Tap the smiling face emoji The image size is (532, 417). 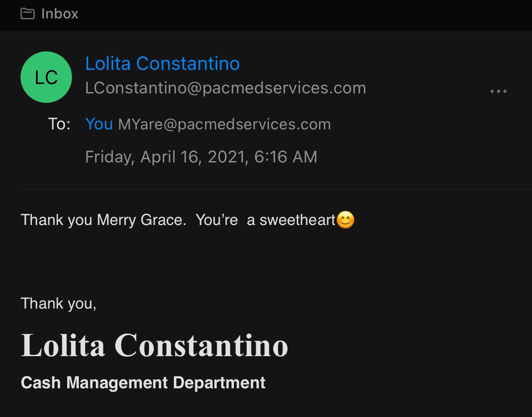pos(346,220)
